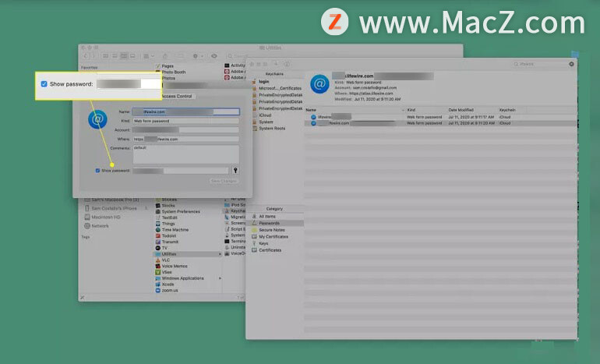Open the Finder action gear dropdown
Viewport: 600px width, 364px height.
[x=198, y=56]
